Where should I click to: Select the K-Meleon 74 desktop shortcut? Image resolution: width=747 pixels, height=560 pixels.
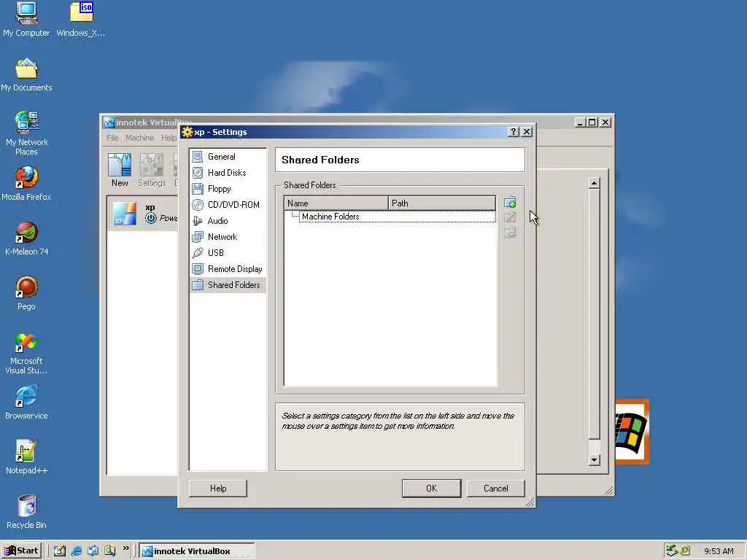click(27, 238)
